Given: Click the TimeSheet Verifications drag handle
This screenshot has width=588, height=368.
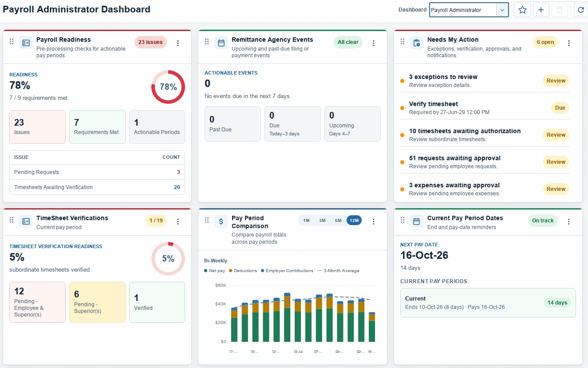Looking at the screenshot, I should [x=12, y=220].
